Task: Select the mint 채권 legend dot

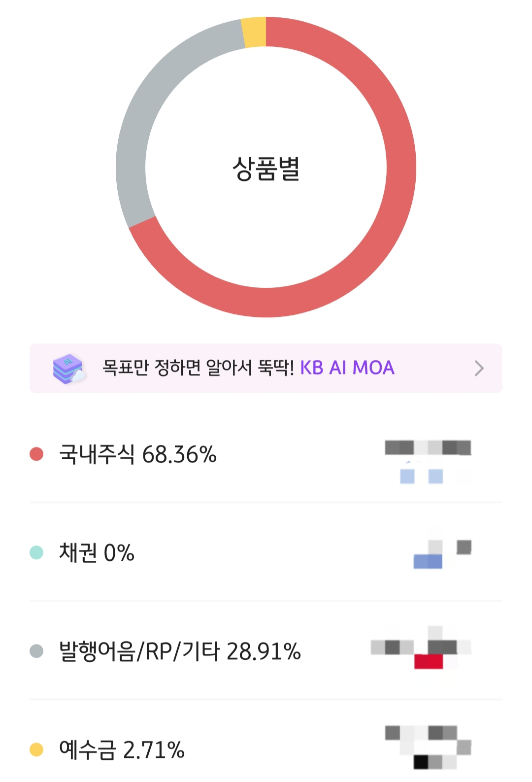Action: coord(36,552)
